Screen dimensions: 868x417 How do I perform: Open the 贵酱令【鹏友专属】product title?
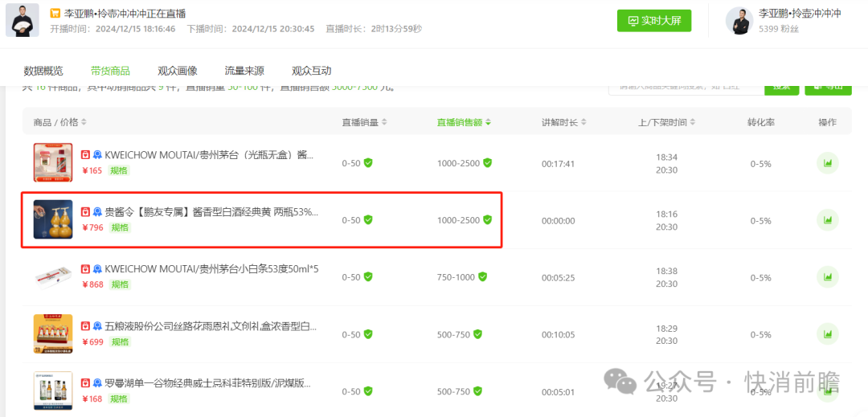212,212
